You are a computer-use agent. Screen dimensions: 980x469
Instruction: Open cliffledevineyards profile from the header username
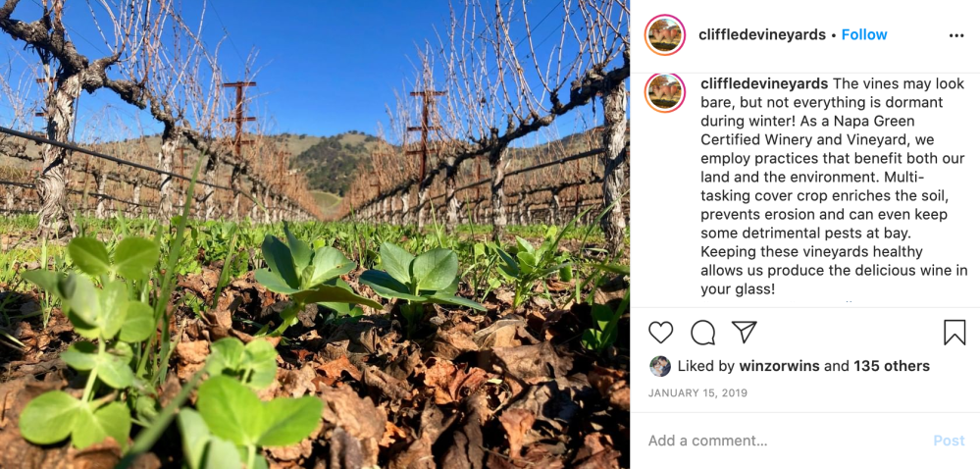pos(761,34)
